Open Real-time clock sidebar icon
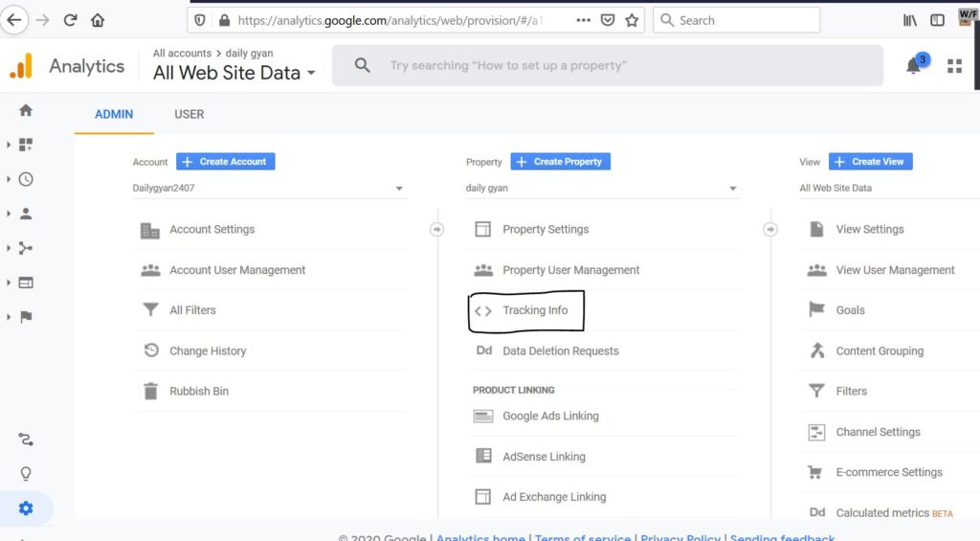The width and height of the screenshot is (980, 541). coord(26,179)
